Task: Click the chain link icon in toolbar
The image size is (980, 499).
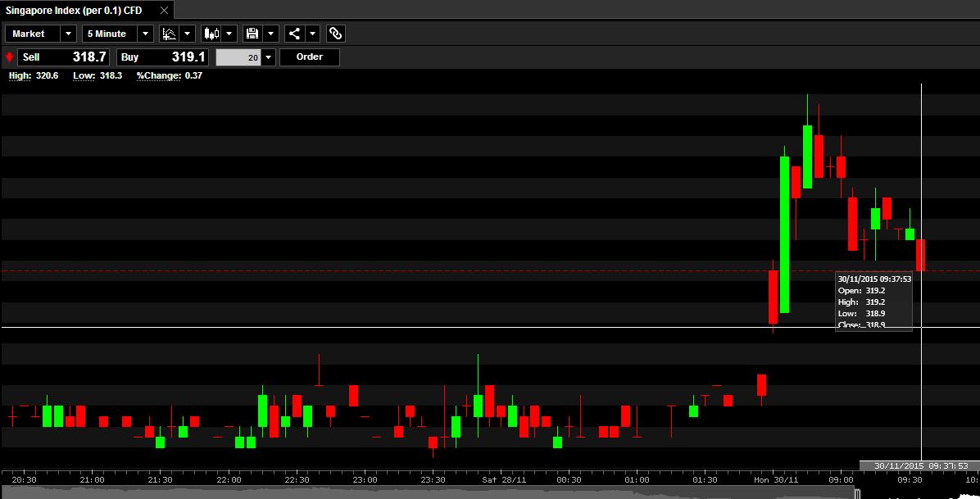Action: point(336,34)
